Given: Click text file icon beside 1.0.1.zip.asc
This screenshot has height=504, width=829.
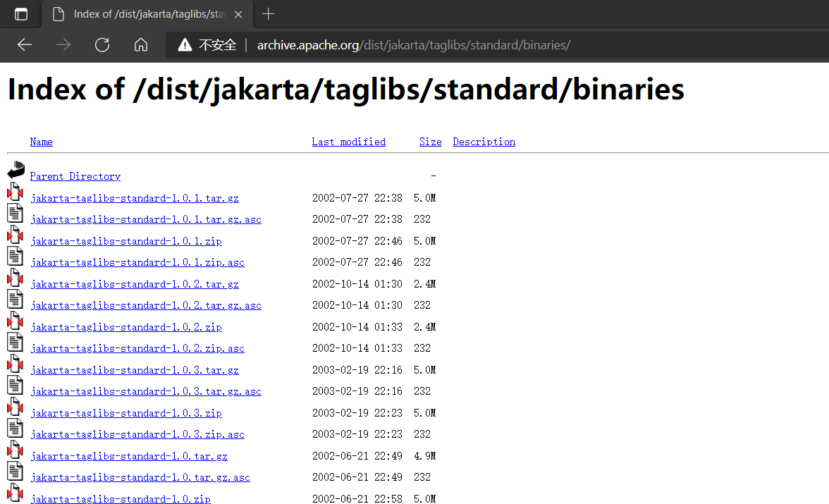Looking at the screenshot, I should point(16,255).
